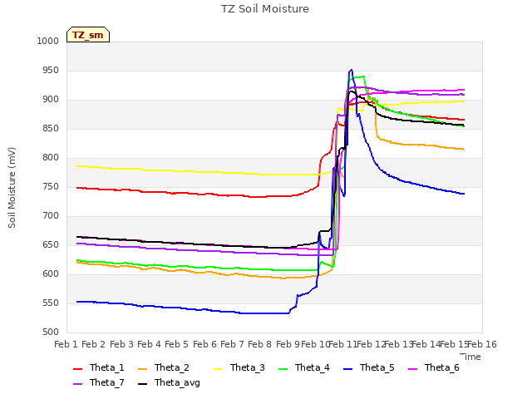This screenshot has width=532, height=399.
Task: Click the 1000 y-axis tick label
Action: (48, 41)
